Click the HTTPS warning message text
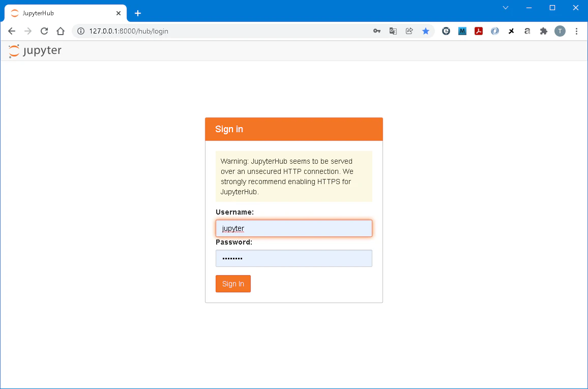The height and width of the screenshot is (389, 588). (287, 176)
